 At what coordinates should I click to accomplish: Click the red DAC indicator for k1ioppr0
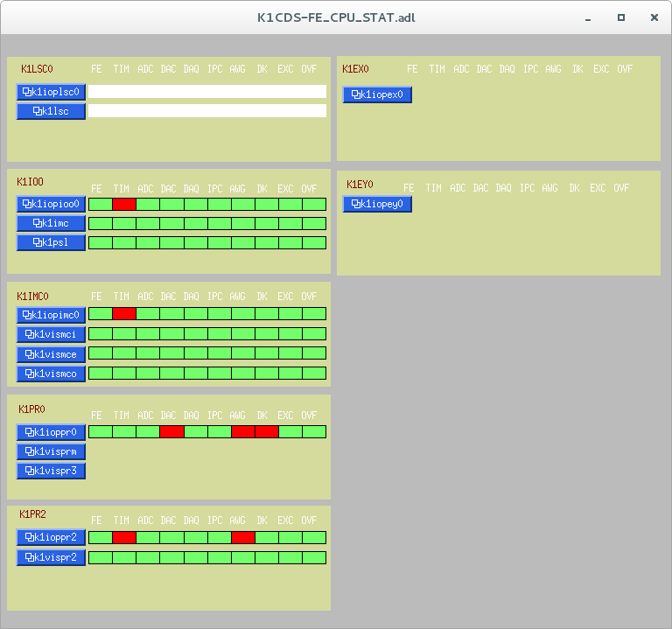171,432
